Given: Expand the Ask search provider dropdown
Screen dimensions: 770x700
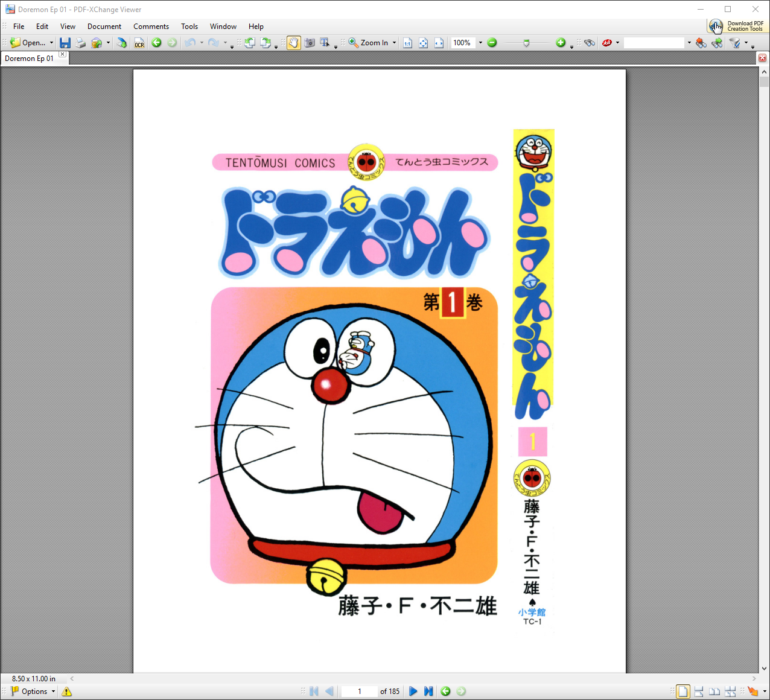Looking at the screenshot, I should (x=617, y=43).
